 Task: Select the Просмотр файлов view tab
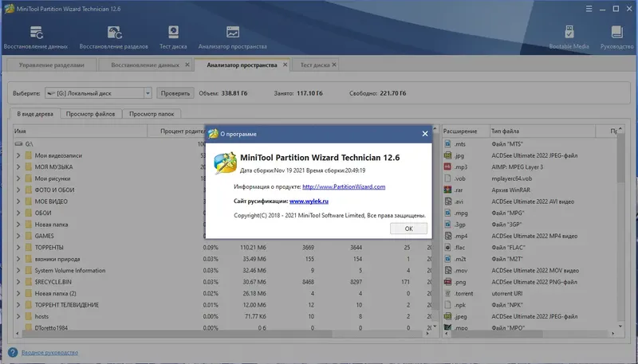click(x=90, y=114)
